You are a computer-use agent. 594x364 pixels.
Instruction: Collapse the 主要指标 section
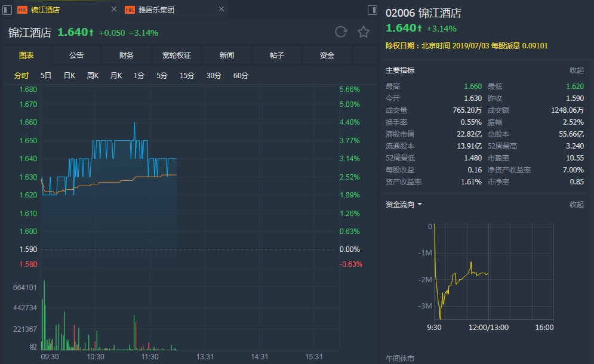[x=577, y=70]
